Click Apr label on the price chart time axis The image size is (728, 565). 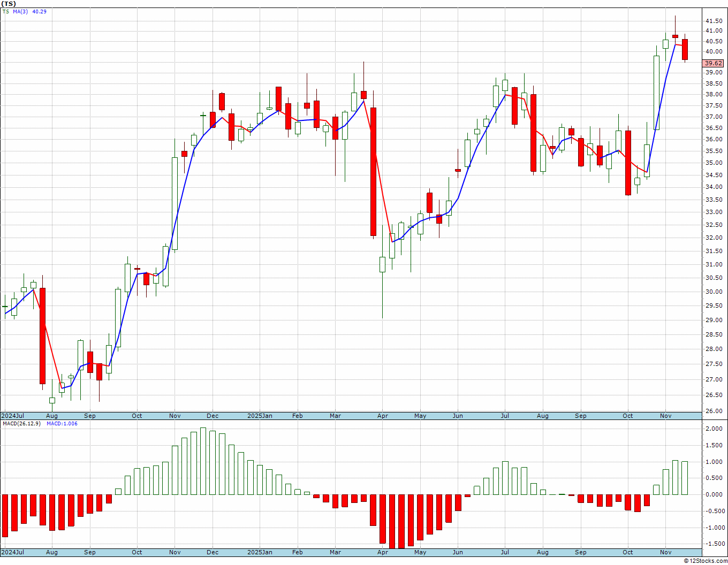point(383,416)
